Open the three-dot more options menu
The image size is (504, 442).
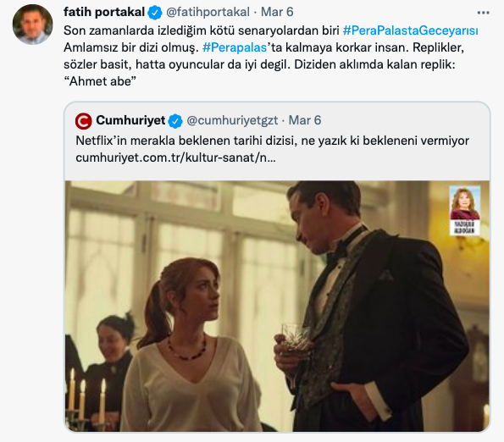click(483, 13)
